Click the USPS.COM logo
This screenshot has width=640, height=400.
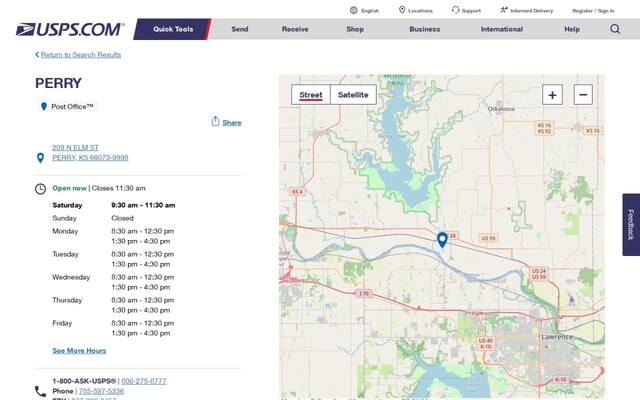[70, 29]
